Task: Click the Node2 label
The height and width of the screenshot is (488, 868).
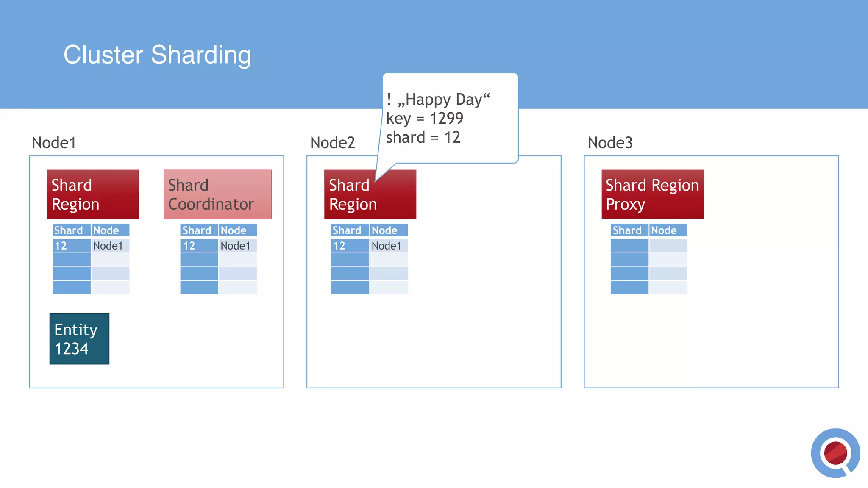Action: point(332,143)
